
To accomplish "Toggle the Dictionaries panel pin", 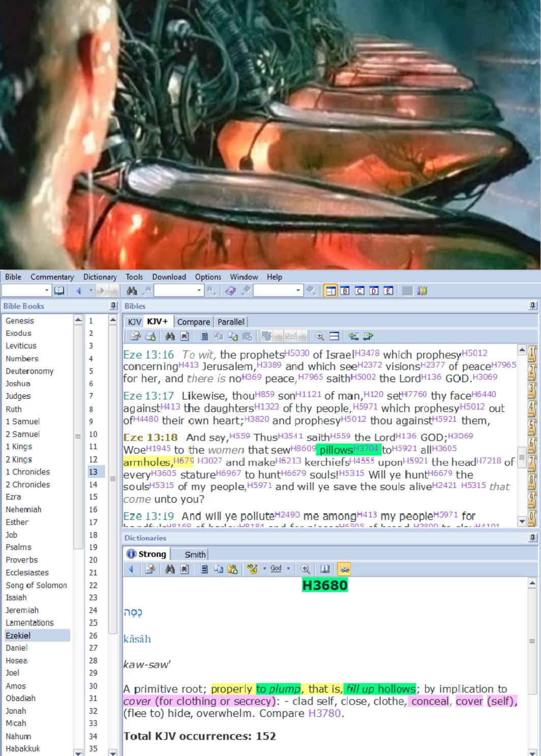I will pyautogui.click(x=532, y=538).
